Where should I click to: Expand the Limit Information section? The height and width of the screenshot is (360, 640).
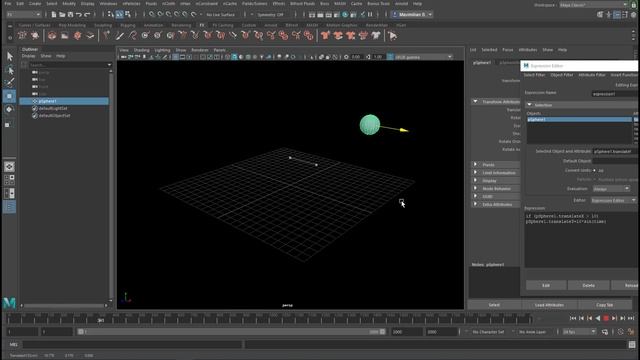tap(475, 172)
